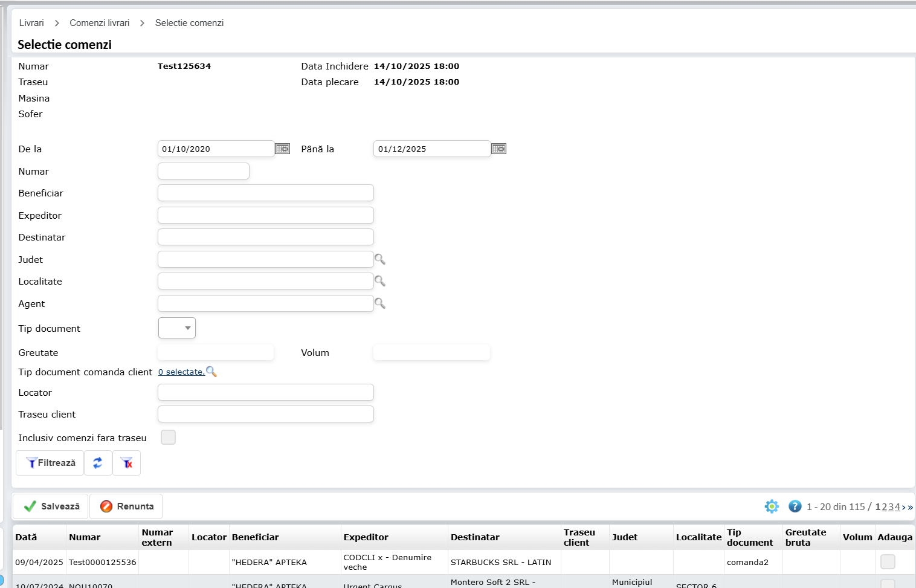Navigate to Livrari breadcrumb
Image resolution: width=916 pixels, height=588 pixels.
31,23
